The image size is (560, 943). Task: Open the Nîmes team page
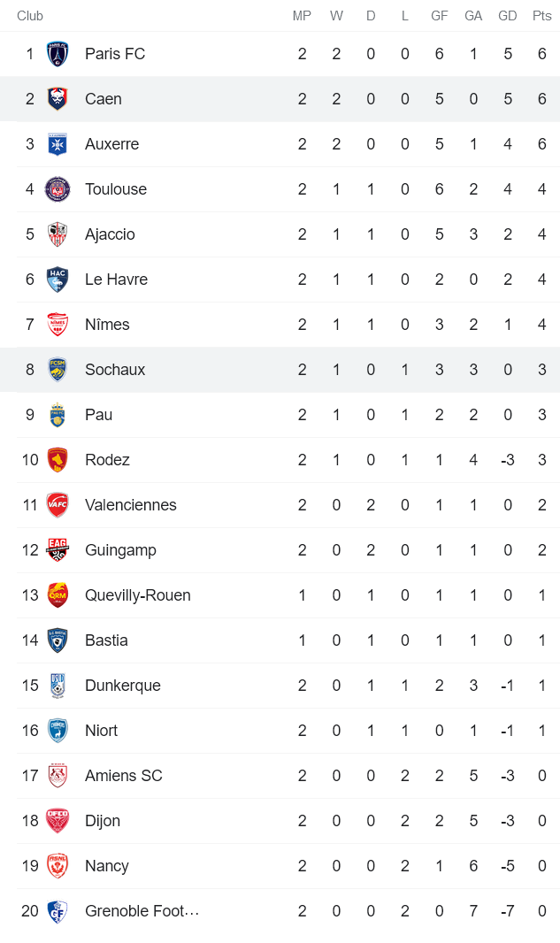coord(107,325)
